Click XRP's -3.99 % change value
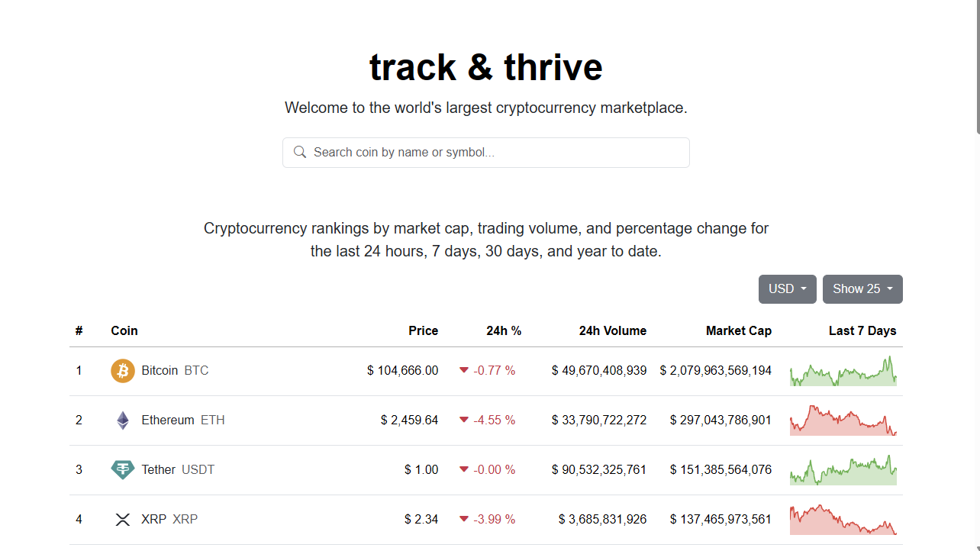This screenshot has width=980, height=551. point(495,520)
